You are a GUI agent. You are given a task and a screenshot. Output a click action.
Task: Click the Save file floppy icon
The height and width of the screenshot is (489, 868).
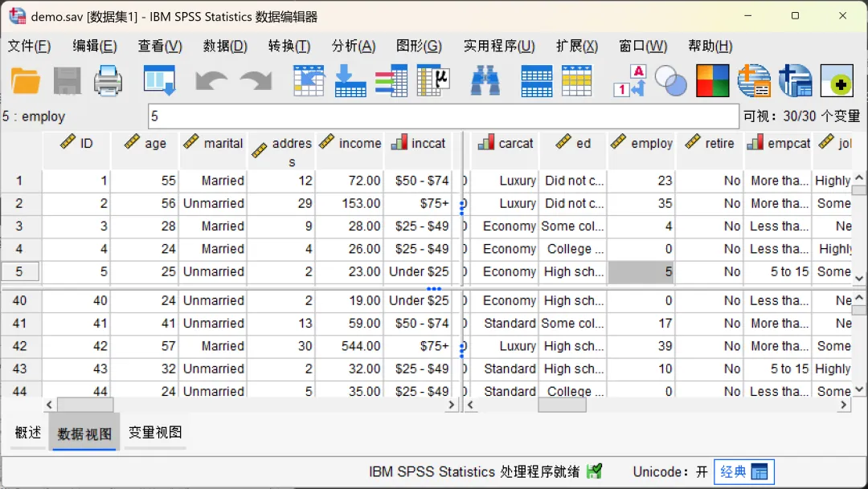[67, 81]
